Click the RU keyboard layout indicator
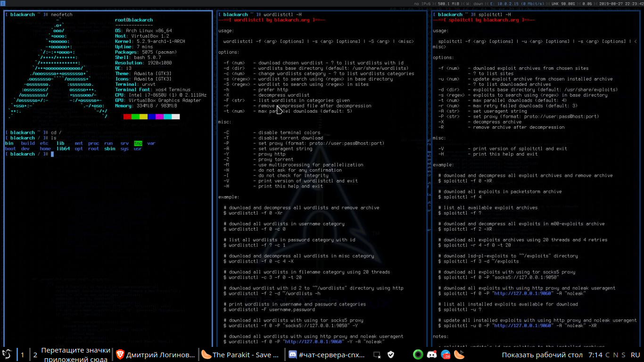This screenshot has width=644, height=362. click(635, 354)
